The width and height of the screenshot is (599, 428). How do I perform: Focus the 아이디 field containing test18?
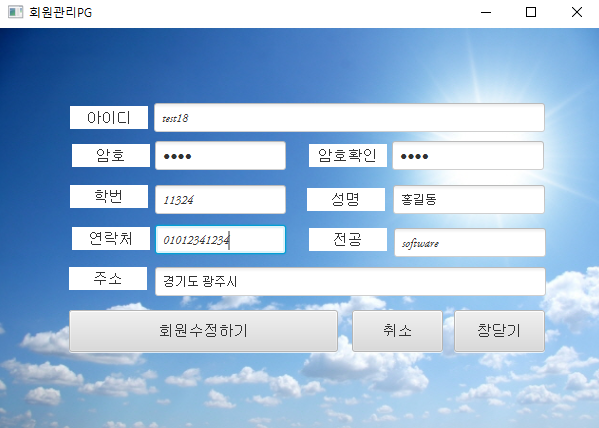click(x=349, y=118)
